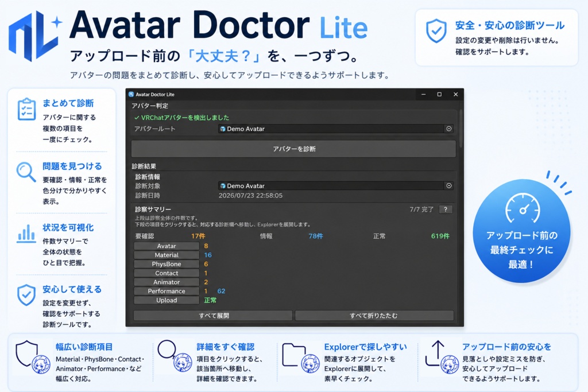Open the Material diagnosis section
Screen dimensions: 588x392
tap(167, 255)
